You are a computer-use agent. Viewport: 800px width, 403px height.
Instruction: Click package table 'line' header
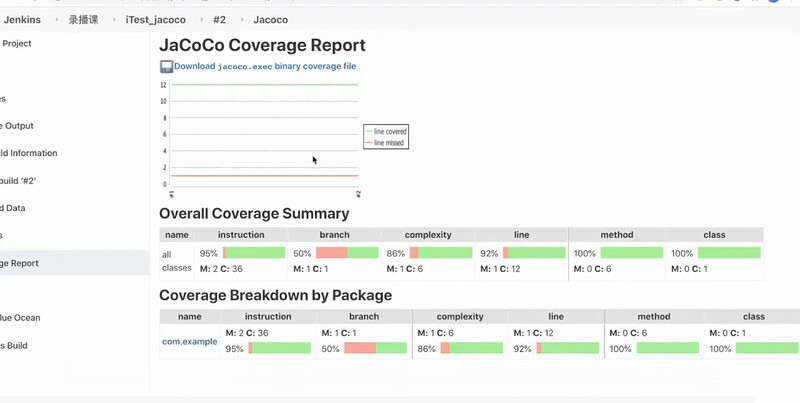click(x=556, y=316)
